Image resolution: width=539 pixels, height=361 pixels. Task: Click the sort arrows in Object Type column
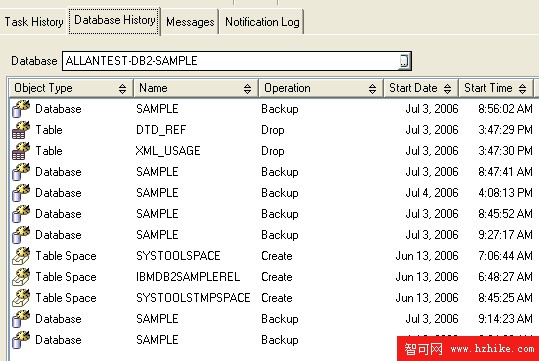122,89
